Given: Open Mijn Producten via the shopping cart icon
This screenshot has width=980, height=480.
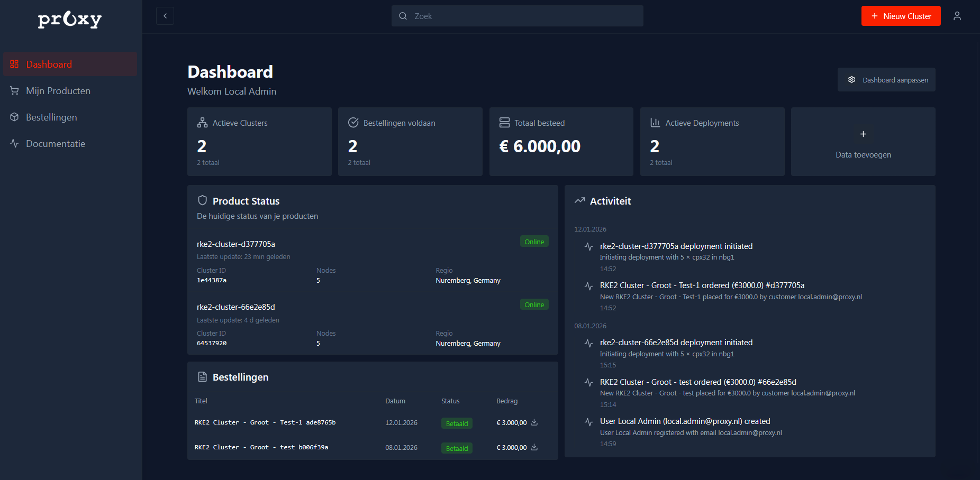Looking at the screenshot, I should click(x=14, y=90).
